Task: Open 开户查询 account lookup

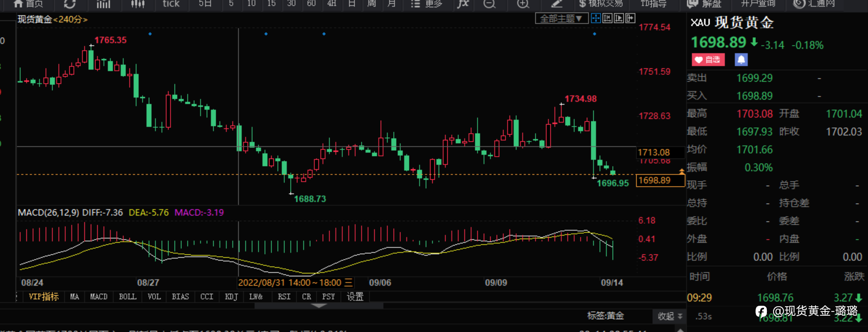Action: tap(758, 4)
